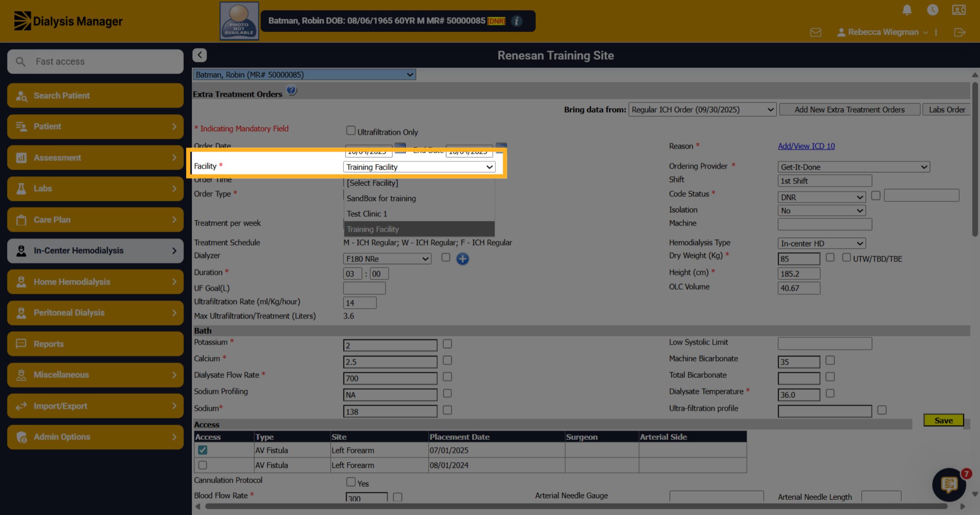Click the search magnifier icon

pyautogui.click(x=20, y=62)
